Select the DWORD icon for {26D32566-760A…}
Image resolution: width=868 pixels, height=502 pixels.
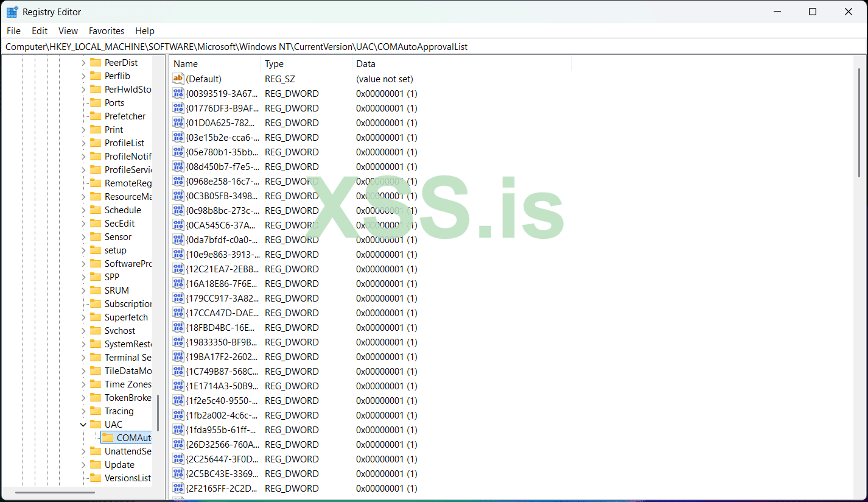178,444
